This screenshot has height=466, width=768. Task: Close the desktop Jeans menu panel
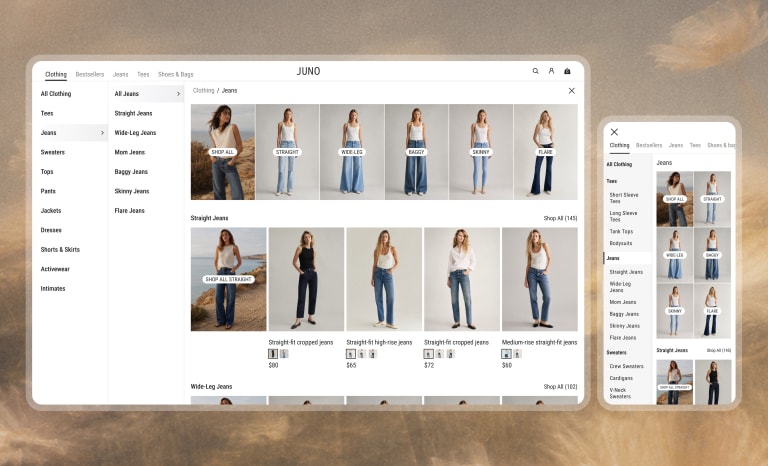(x=572, y=91)
